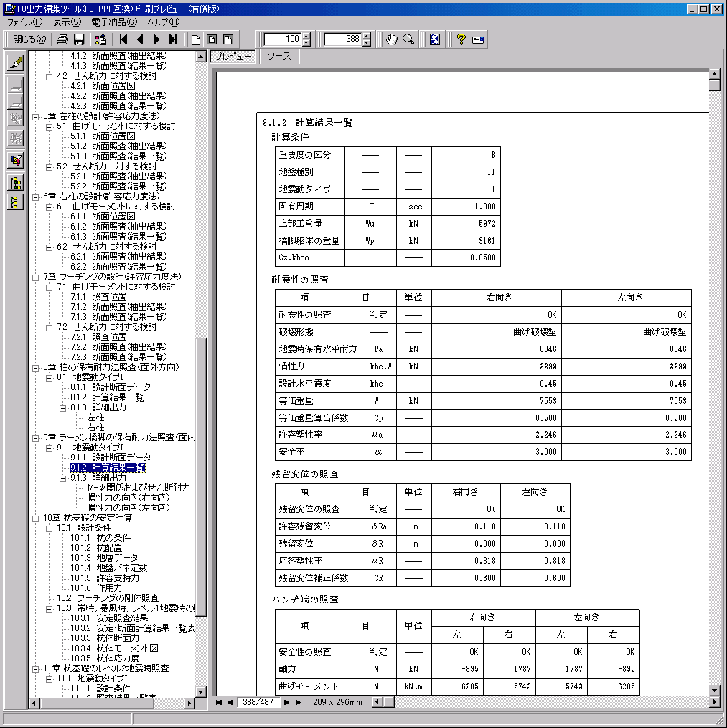The height and width of the screenshot is (728, 727).
Task: Select tree item 7.2.1 照査位置
Action: pos(98,336)
